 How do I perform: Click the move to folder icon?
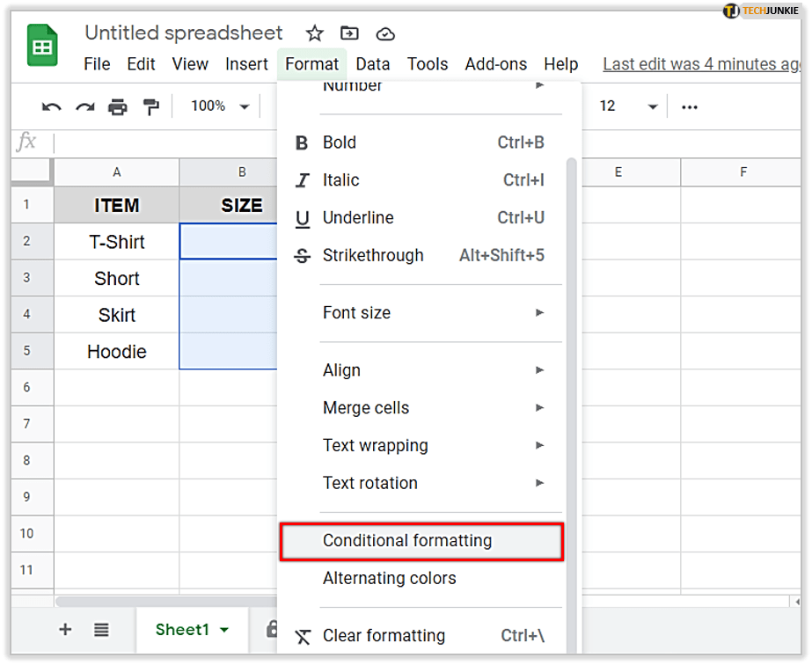pyautogui.click(x=349, y=33)
